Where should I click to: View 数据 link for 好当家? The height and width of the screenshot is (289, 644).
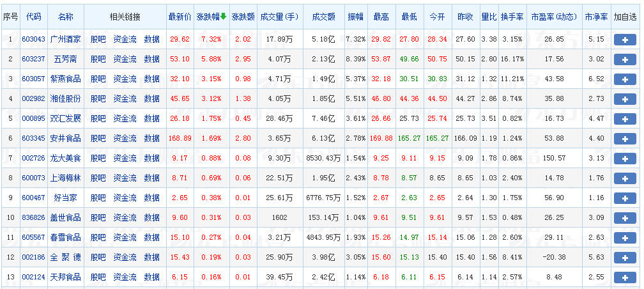coord(152,198)
